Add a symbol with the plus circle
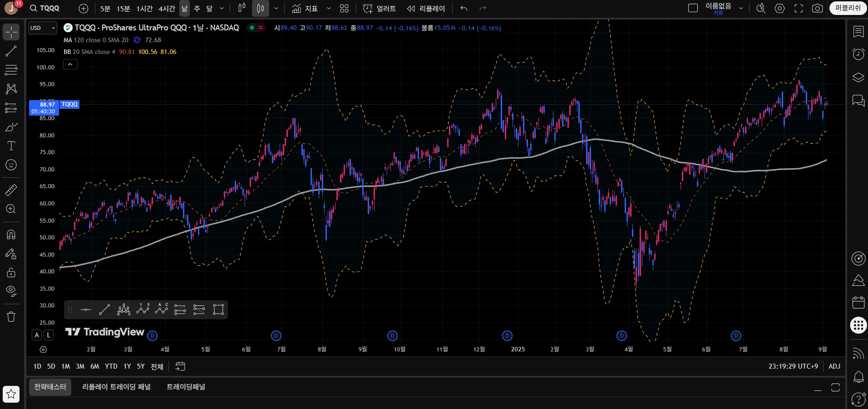This screenshot has height=409, width=868. point(84,9)
